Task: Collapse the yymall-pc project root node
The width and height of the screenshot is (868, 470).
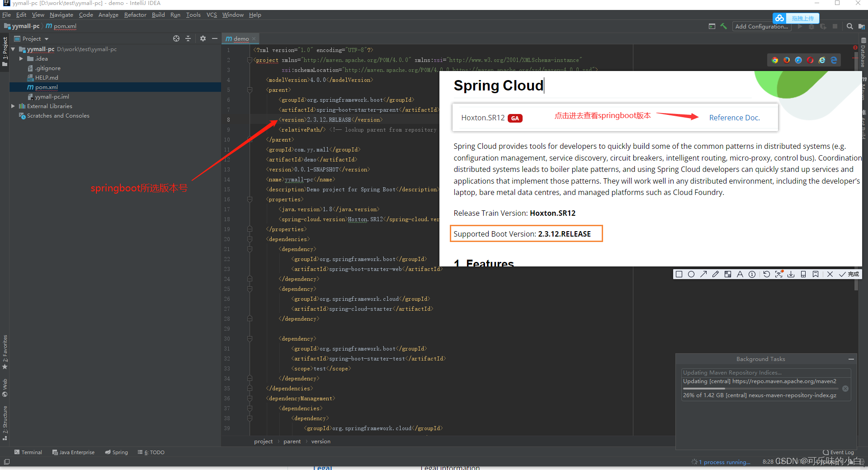Action: tap(13, 49)
